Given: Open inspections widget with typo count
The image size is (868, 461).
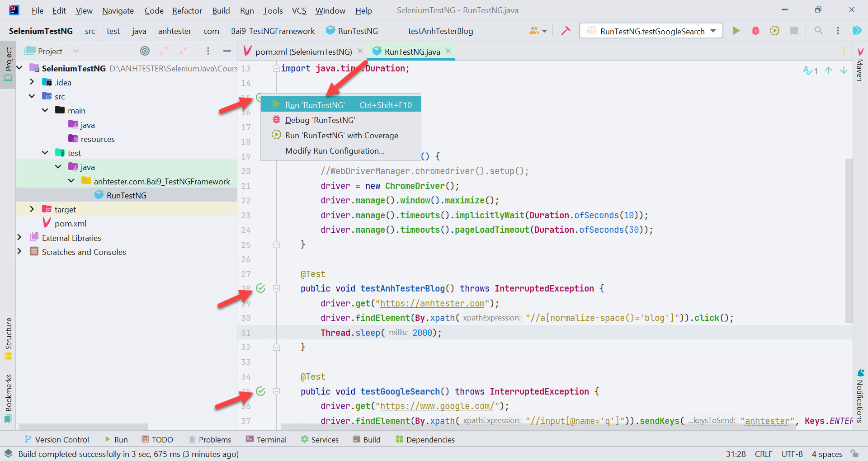Looking at the screenshot, I should pos(810,71).
